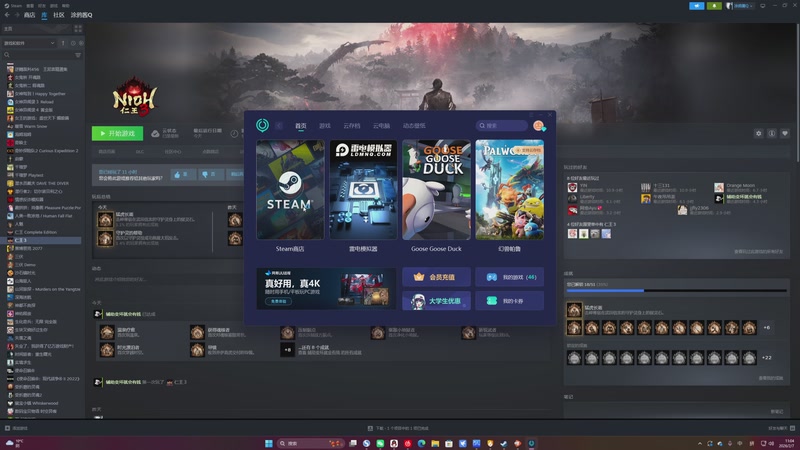800x450 pixels.
Task: Select Human Fall Flat in library list
Action: [42, 216]
